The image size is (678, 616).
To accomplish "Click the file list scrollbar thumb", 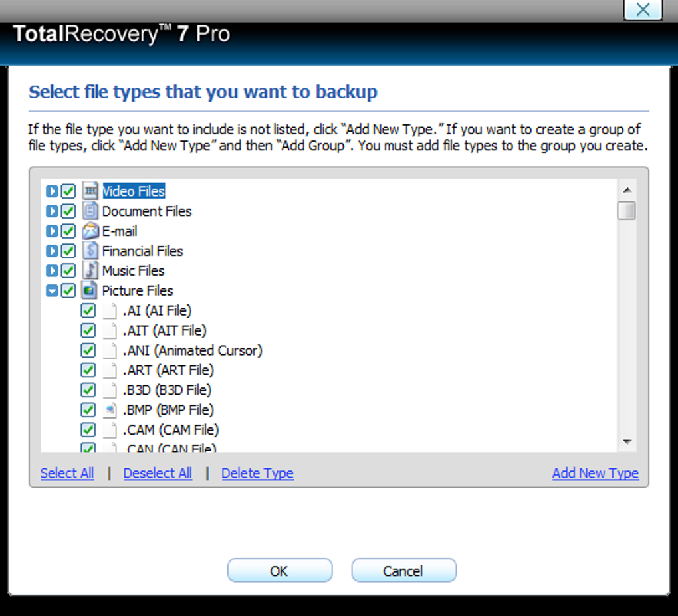I will [x=627, y=211].
